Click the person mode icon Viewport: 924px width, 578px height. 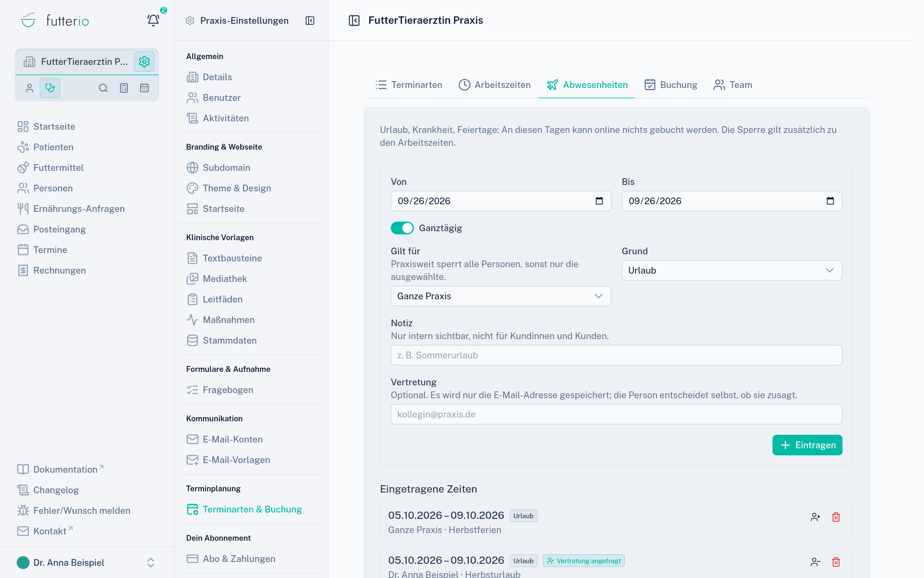point(30,88)
